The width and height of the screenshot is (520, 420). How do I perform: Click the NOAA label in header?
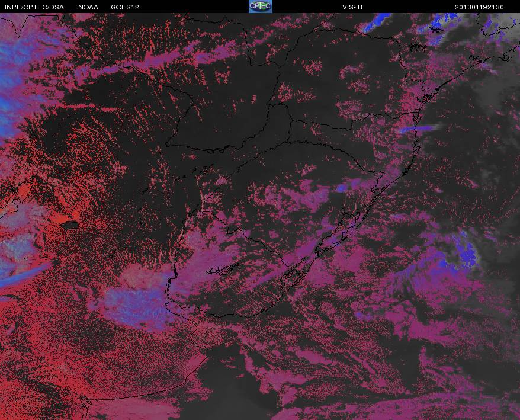88,7
